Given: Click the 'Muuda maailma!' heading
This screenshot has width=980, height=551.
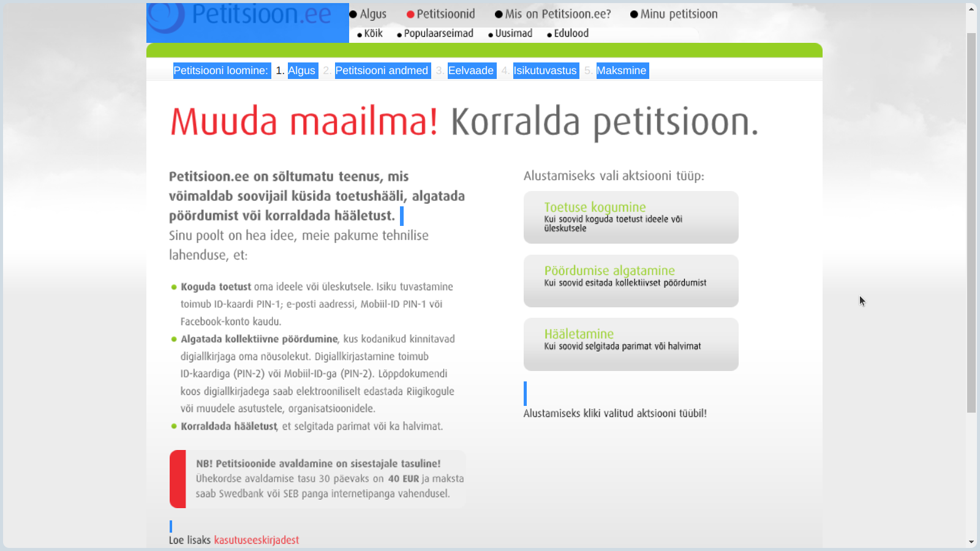Looking at the screenshot, I should point(304,122).
